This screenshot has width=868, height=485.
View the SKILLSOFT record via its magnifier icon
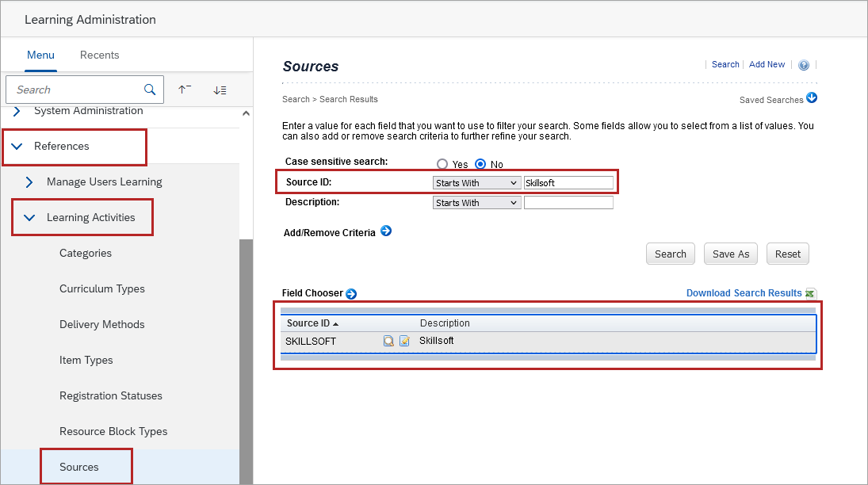[x=388, y=341]
